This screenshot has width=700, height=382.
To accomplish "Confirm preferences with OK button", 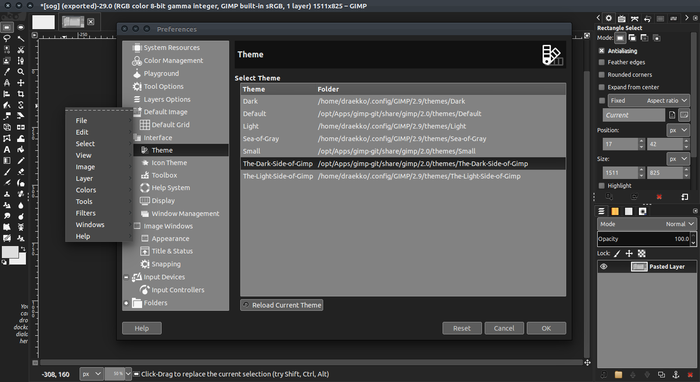I will coord(546,328).
